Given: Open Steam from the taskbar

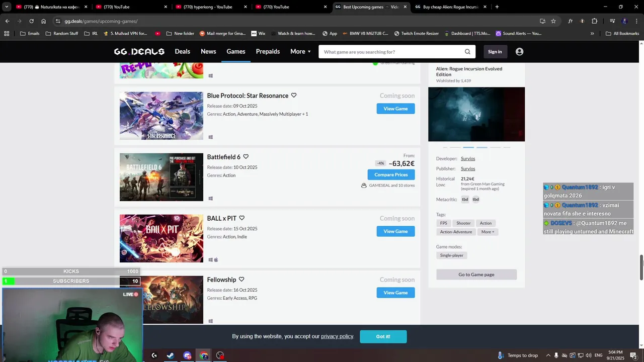Looking at the screenshot, I should click(x=171, y=355).
